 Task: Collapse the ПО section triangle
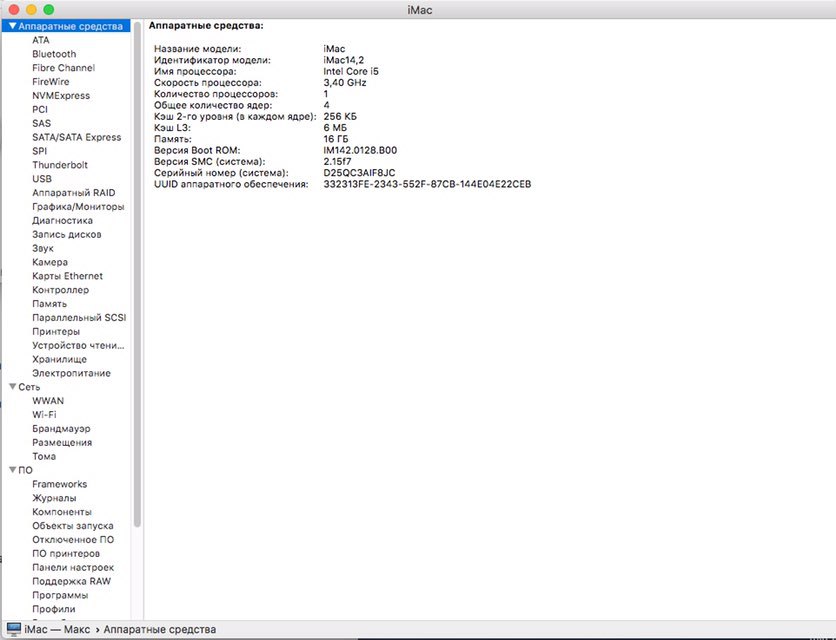(12, 470)
